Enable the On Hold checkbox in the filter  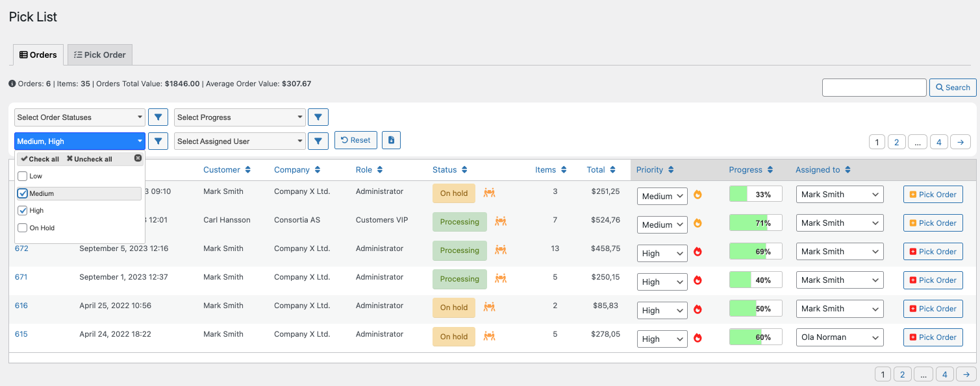point(21,227)
